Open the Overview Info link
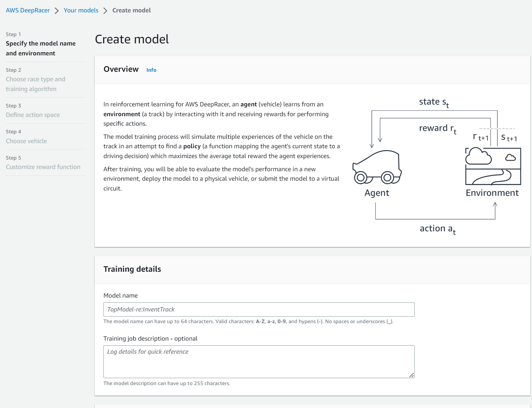The width and height of the screenshot is (532, 408). [x=151, y=70]
